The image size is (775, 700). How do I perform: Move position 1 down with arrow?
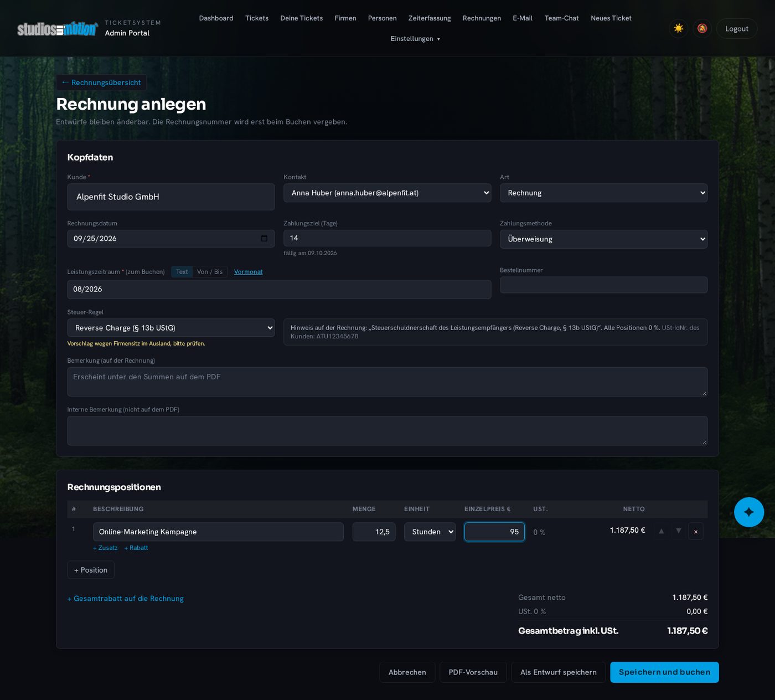tap(679, 531)
